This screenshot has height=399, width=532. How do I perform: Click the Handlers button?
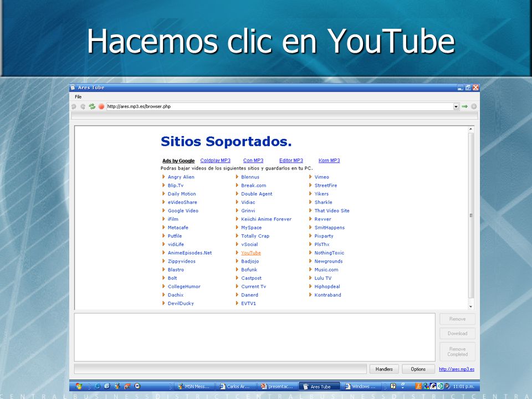(x=384, y=369)
